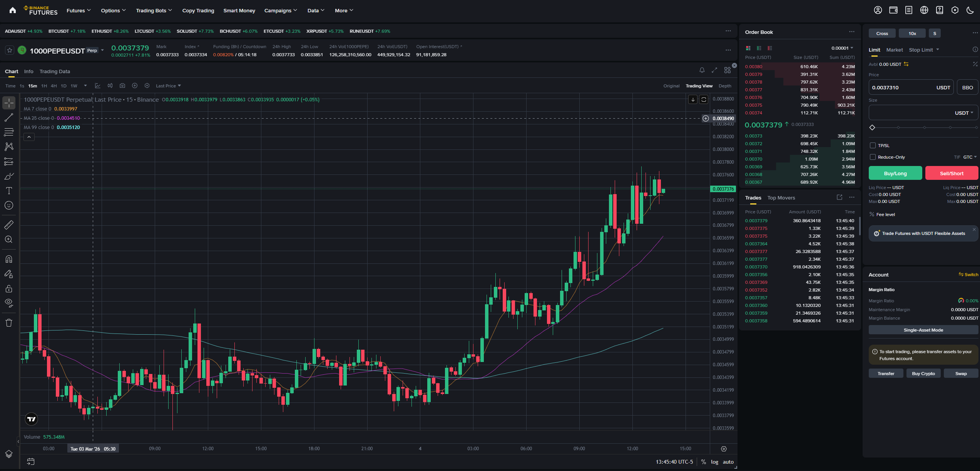Viewport: 980px width, 471px height.
Task: Enable the Reduce-Only checkbox
Action: tap(873, 157)
